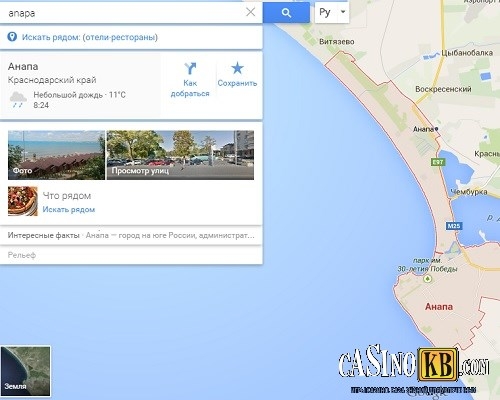Expand the Интересные факты section
Screen dimensions: 500x400
click(x=131, y=235)
